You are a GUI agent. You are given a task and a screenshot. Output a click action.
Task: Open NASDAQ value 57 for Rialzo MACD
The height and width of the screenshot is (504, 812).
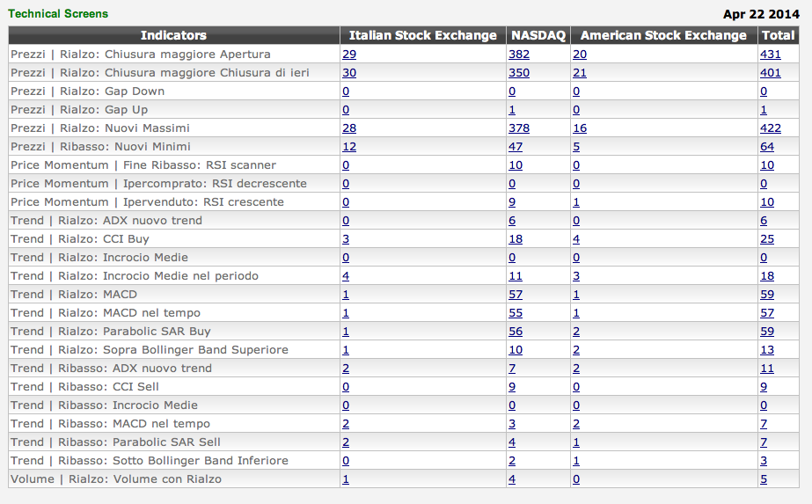[516, 295]
